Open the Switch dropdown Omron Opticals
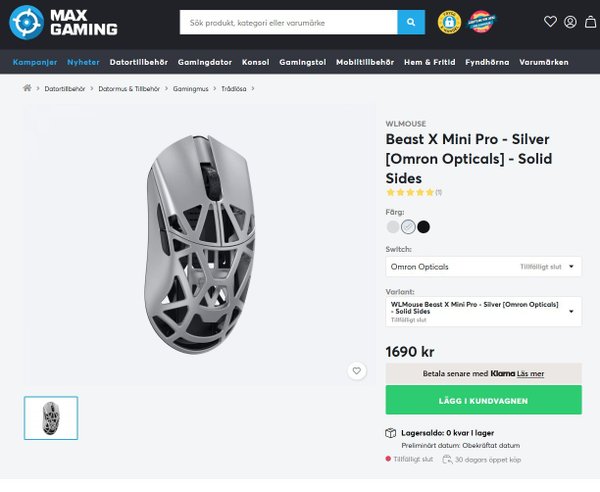The width and height of the screenshot is (600, 492). pos(483,267)
